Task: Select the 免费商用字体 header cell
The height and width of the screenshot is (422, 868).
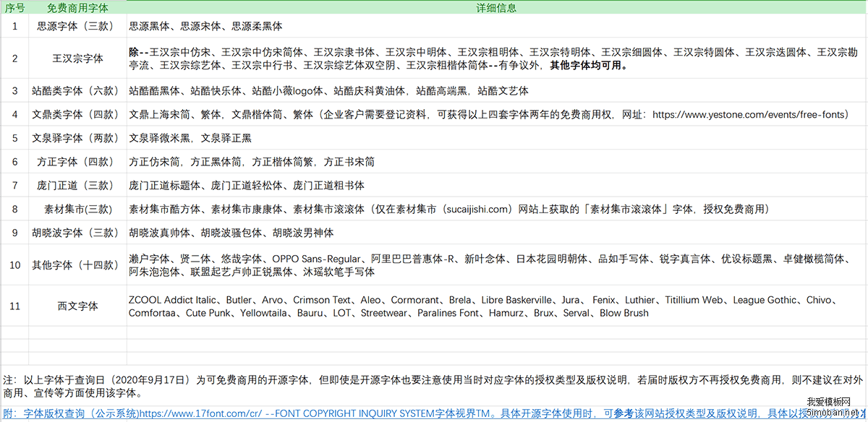Action: [77, 8]
